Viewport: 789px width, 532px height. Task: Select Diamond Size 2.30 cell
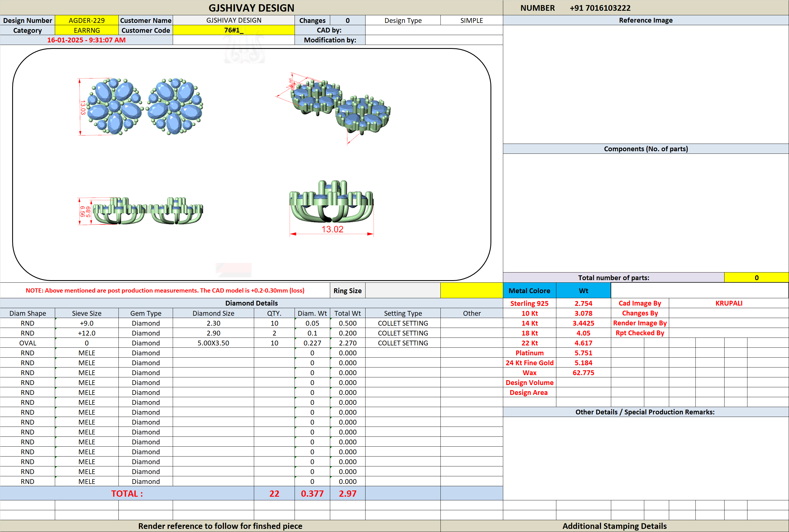213,323
